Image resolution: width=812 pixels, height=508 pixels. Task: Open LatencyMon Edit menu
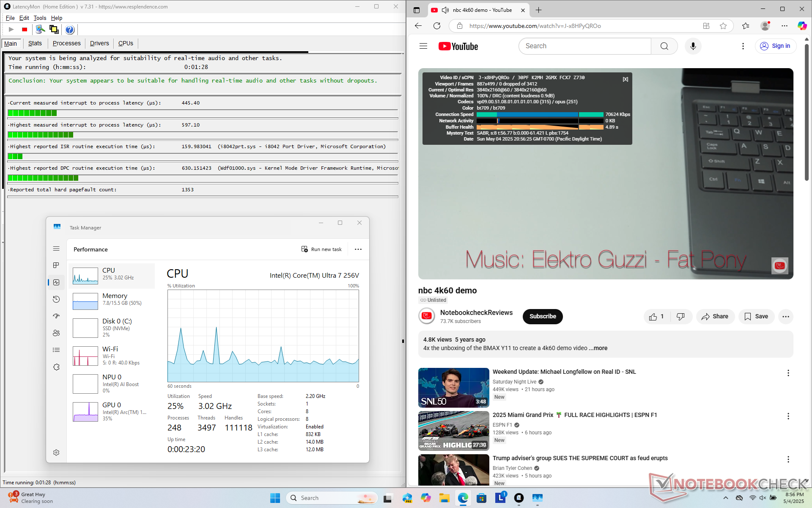coord(24,18)
